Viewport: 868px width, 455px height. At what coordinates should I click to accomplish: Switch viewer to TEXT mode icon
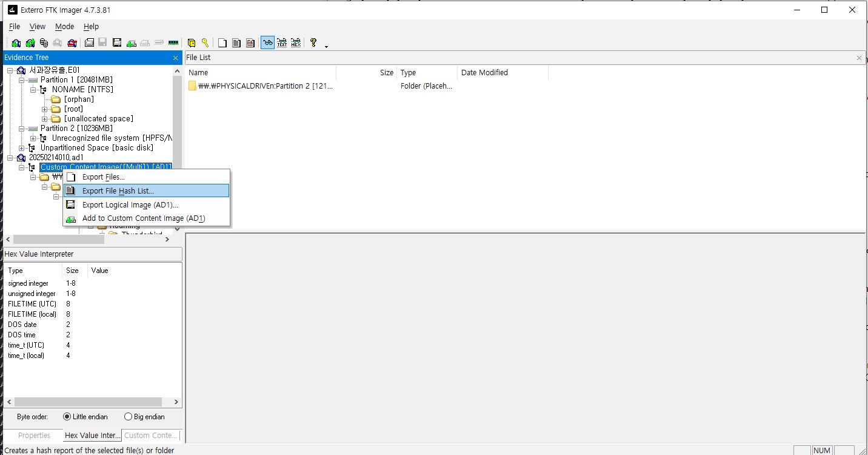tap(282, 42)
